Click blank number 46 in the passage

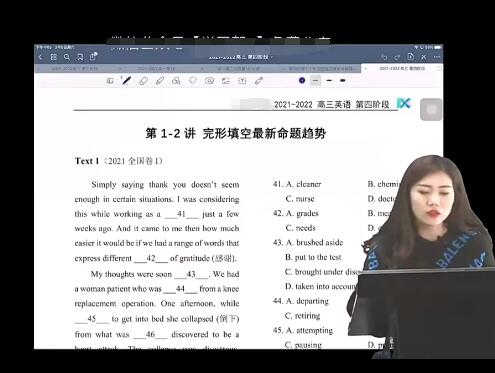pyautogui.click(x=150, y=334)
